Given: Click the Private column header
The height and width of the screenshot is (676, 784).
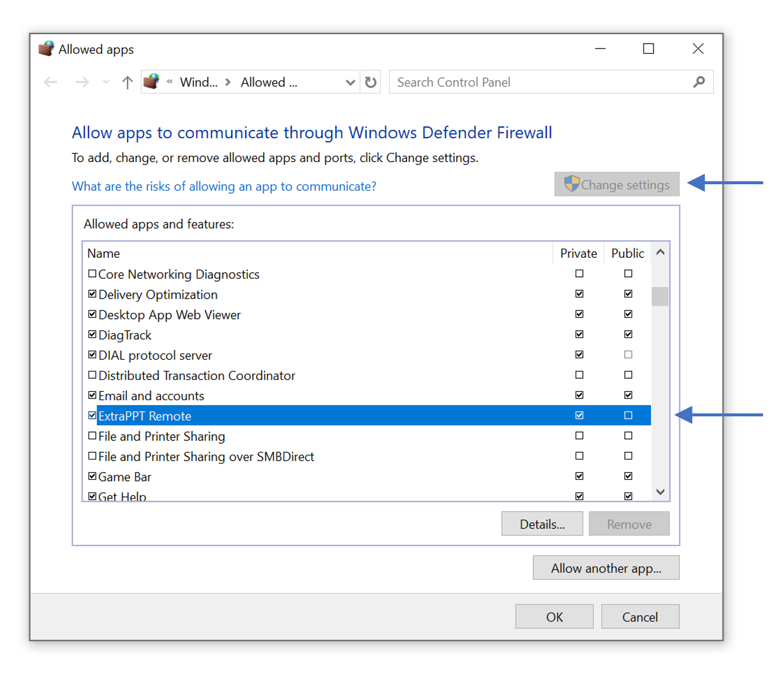Looking at the screenshot, I should [578, 253].
